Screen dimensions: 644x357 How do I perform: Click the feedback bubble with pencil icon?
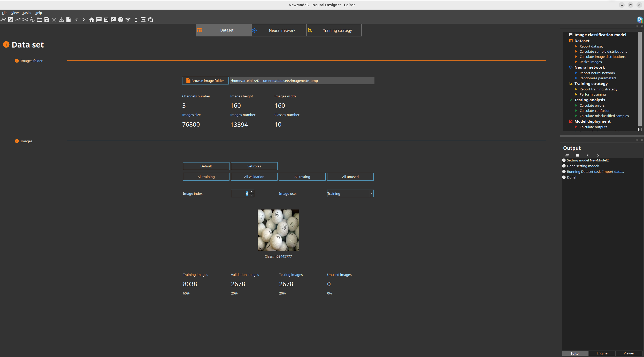point(113,20)
